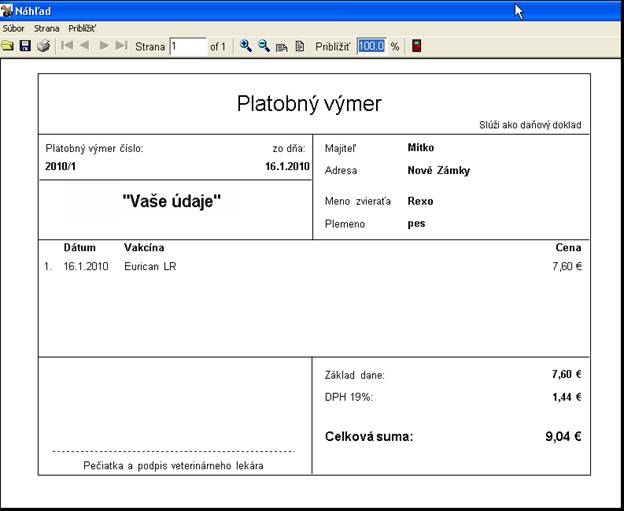Screen dimensions: 624x511
Task: Go to the next page arrow
Action: [104, 45]
